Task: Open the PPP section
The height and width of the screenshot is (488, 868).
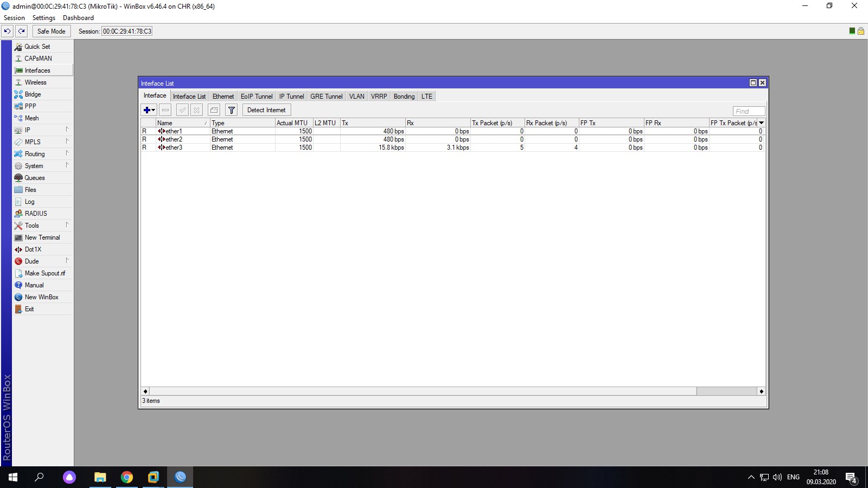Action: point(43,106)
